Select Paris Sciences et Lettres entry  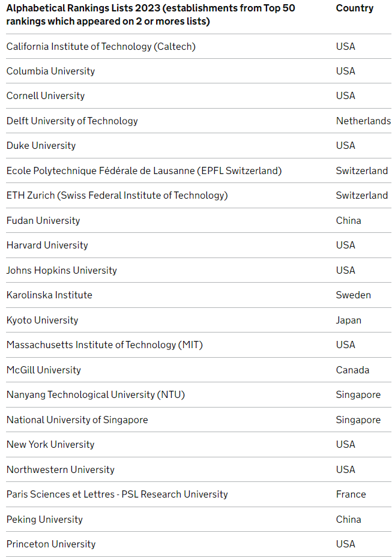coord(117,495)
